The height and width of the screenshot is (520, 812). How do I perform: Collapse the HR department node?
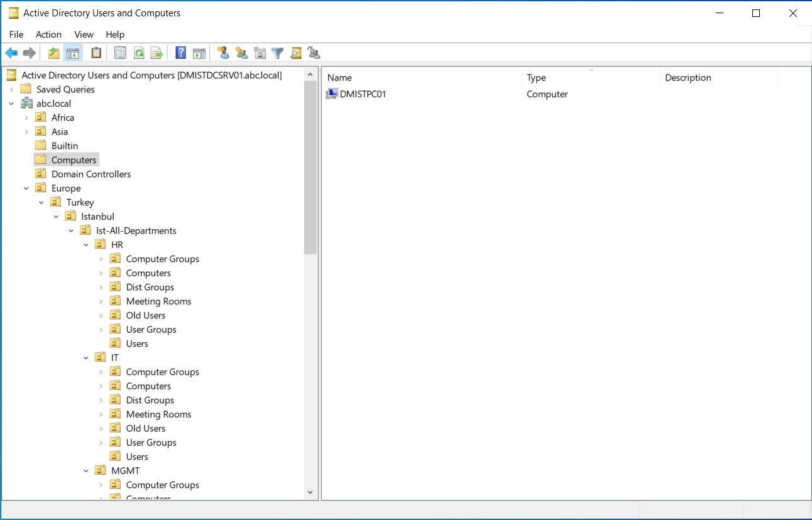pyautogui.click(x=86, y=245)
